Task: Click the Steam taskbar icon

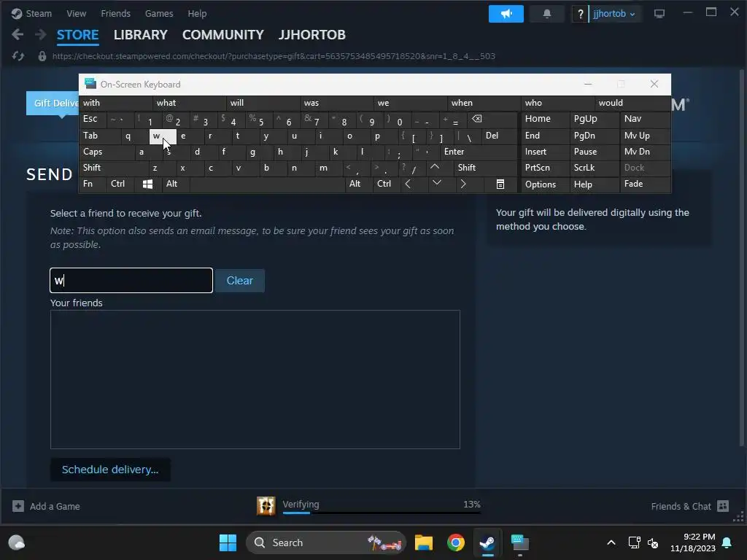Action: tap(487, 542)
